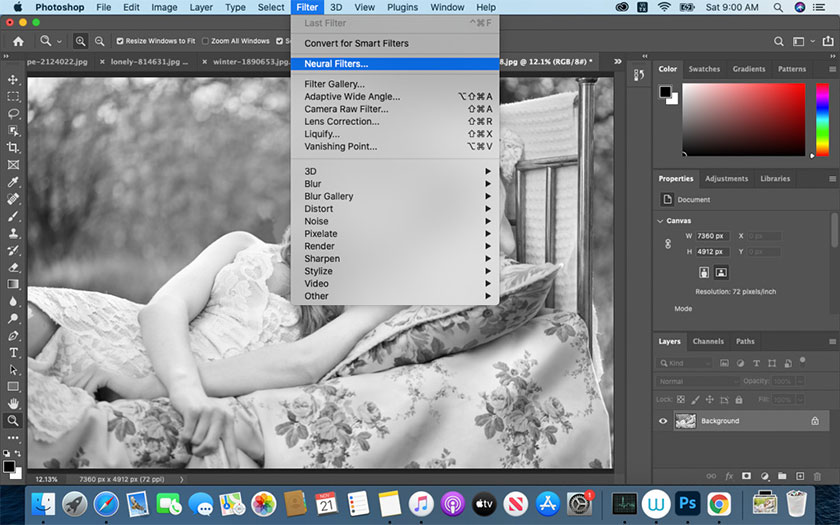
Task: Open the Distort submenu
Action: (x=395, y=209)
